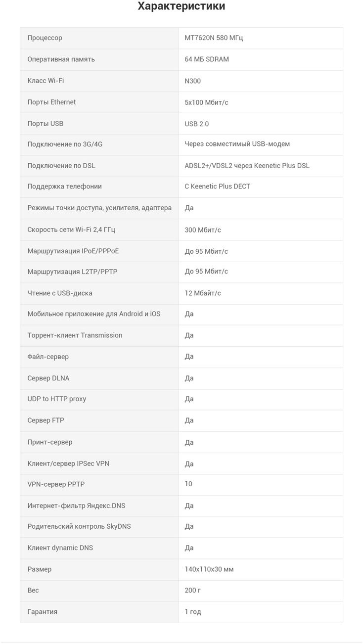Click the ADSL2+/VDSL2 через Keenetic Plus DSL value
363x644 pixels.
pyautogui.click(x=247, y=166)
